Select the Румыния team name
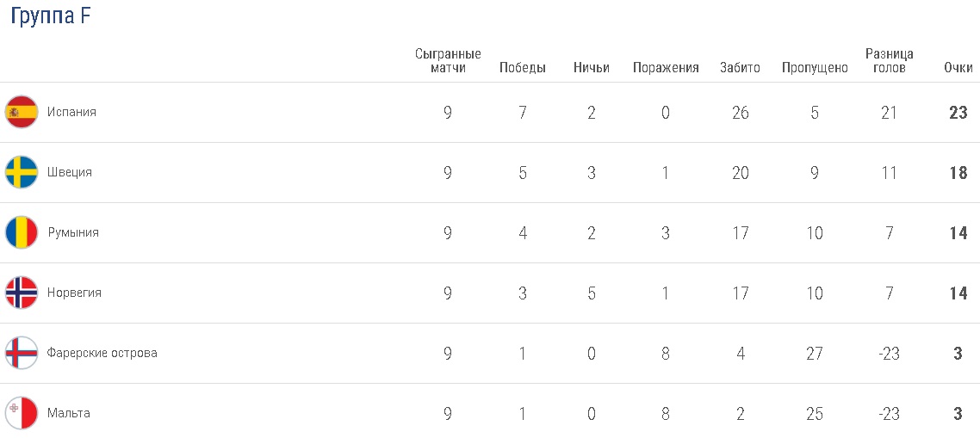The image size is (980, 438). (x=73, y=232)
